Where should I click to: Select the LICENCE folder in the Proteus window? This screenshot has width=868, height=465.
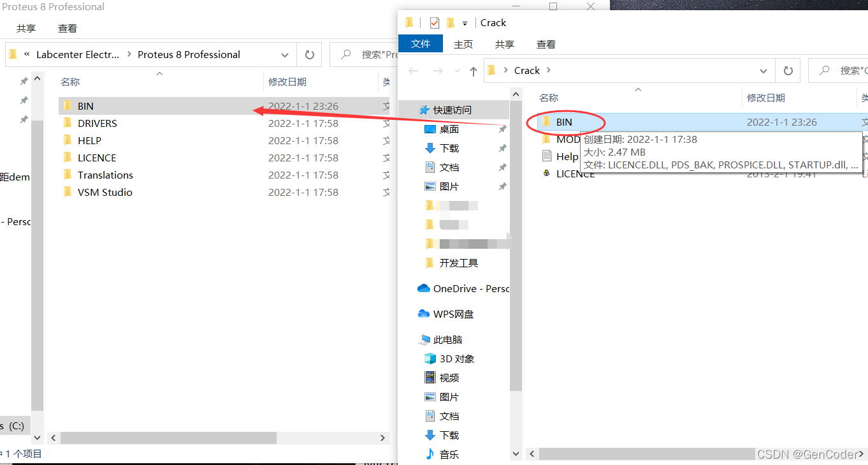click(x=97, y=158)
